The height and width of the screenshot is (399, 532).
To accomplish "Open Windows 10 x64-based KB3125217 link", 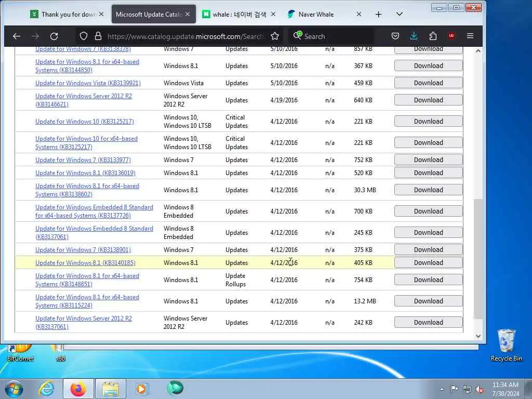I will pos(87,143).
